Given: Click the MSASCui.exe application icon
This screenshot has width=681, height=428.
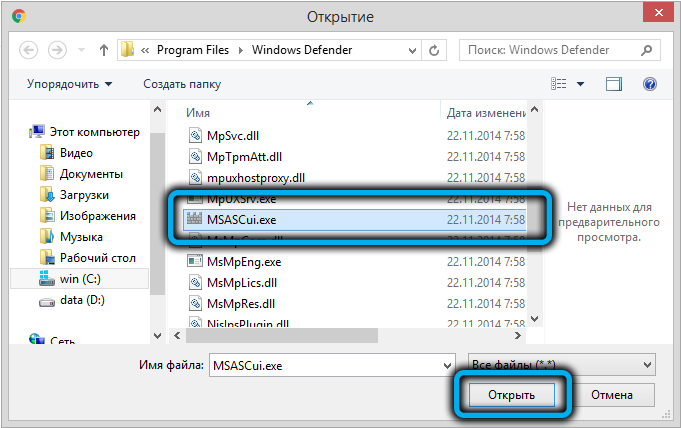Looking at the screenshot, I should tap(194, 219).
